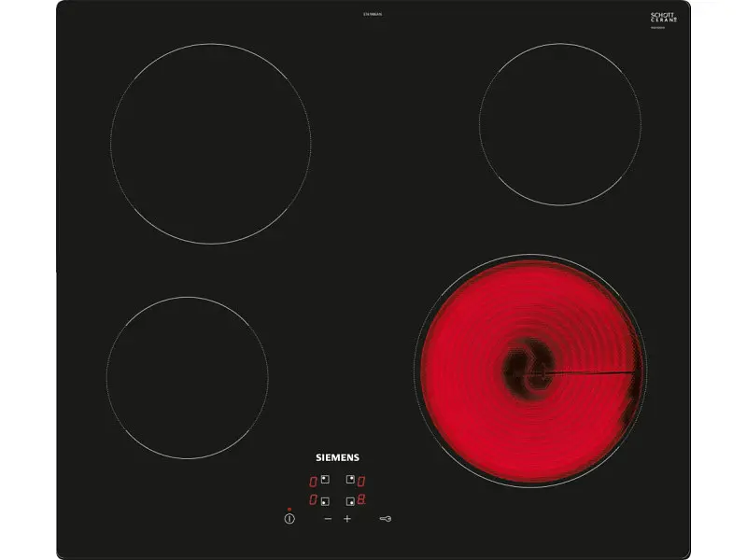747x560 pixels.
Task: Click the large rear-left cooking zone ring
Action: (x=211, y=144)
